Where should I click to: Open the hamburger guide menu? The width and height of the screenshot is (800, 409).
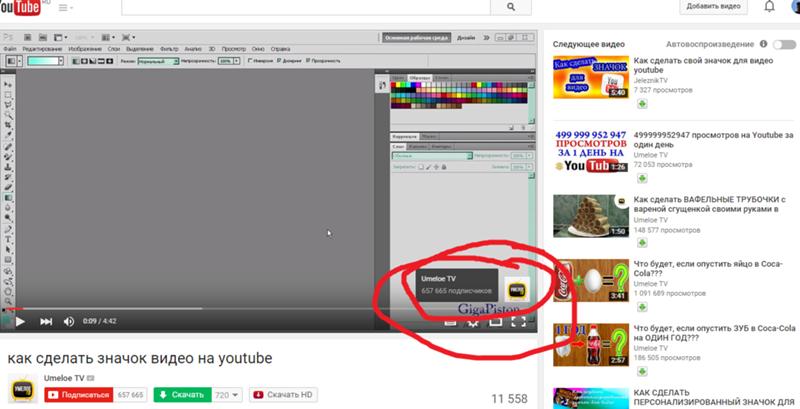click(67, 8)
